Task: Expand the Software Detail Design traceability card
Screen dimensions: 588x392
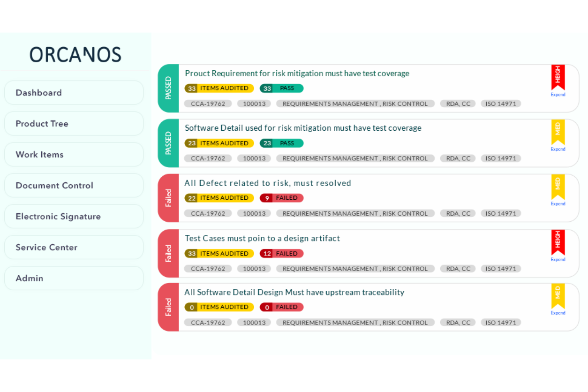Action: 558,313
